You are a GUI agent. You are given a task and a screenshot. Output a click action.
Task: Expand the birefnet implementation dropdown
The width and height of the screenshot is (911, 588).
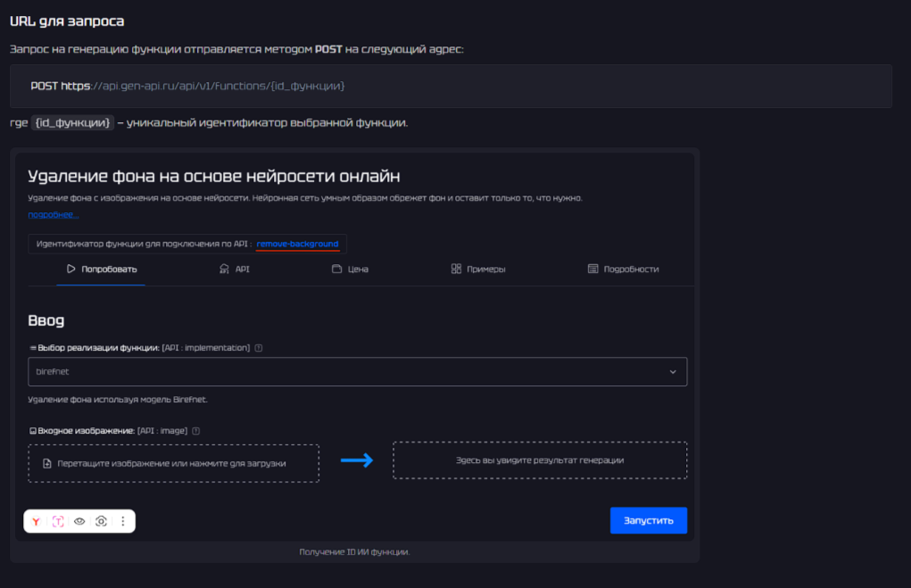pyautogui.click(x=357, y=371)
